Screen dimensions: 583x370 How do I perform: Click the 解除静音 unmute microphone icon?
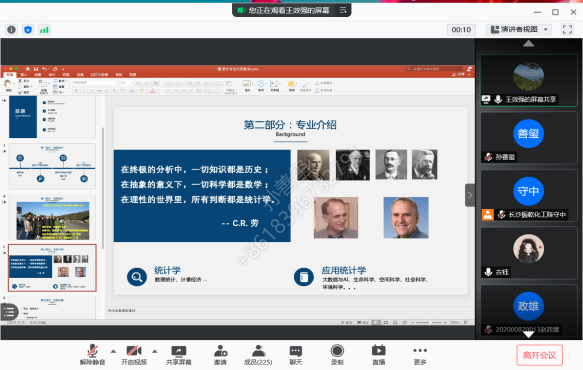92,351
